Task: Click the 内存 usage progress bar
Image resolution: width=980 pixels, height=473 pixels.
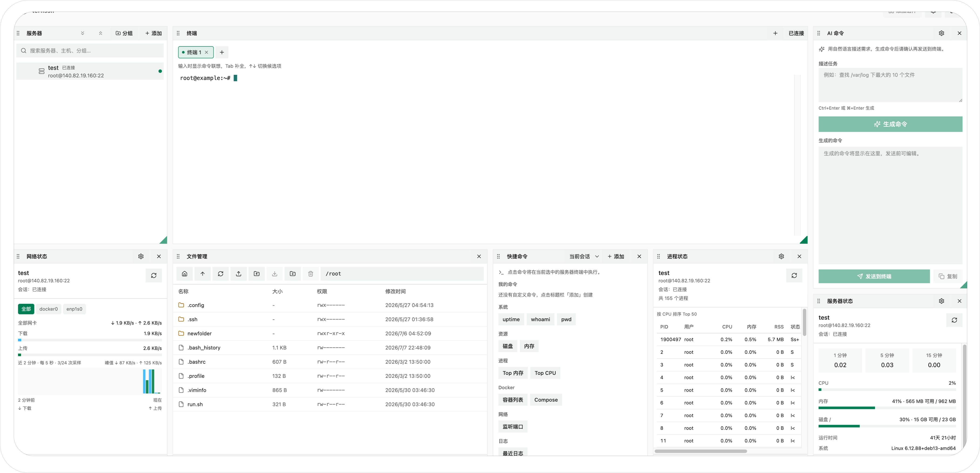Action: coord(887,408)
